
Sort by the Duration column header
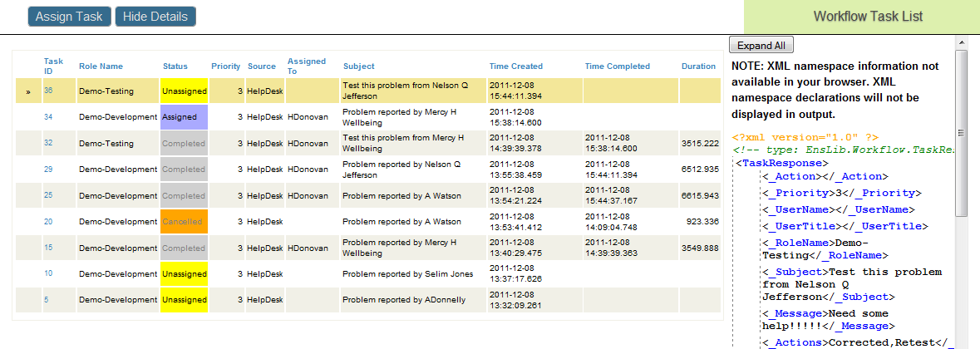(x=698, y=66)
